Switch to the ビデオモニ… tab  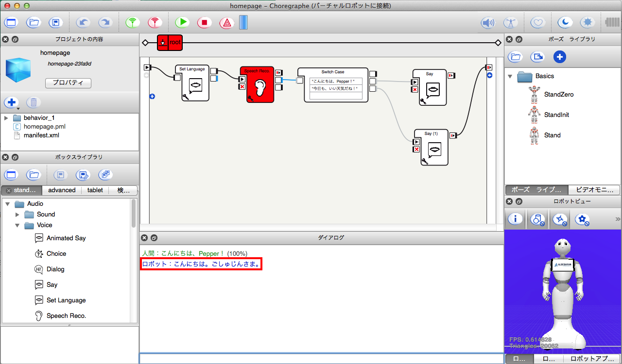[594, 190]
